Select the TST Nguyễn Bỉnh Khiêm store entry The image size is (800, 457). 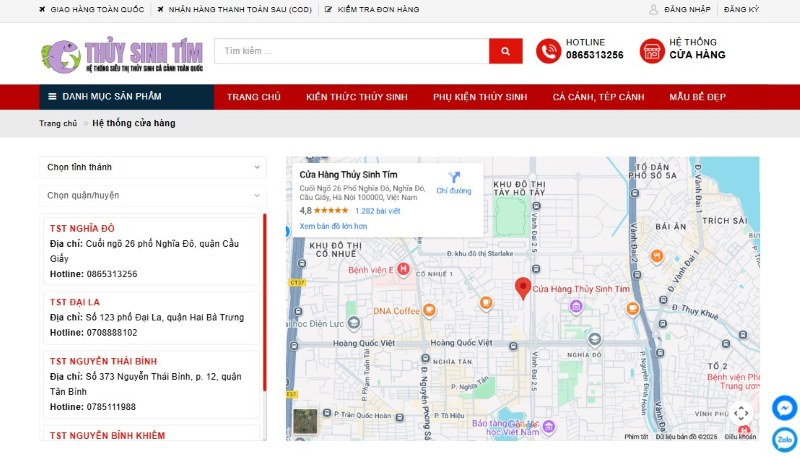(x=152, y=433)
